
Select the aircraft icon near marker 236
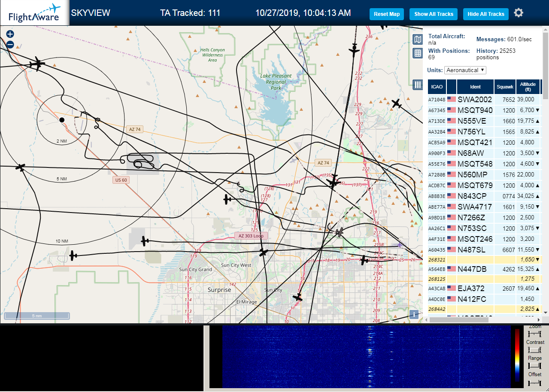[354, 50]
